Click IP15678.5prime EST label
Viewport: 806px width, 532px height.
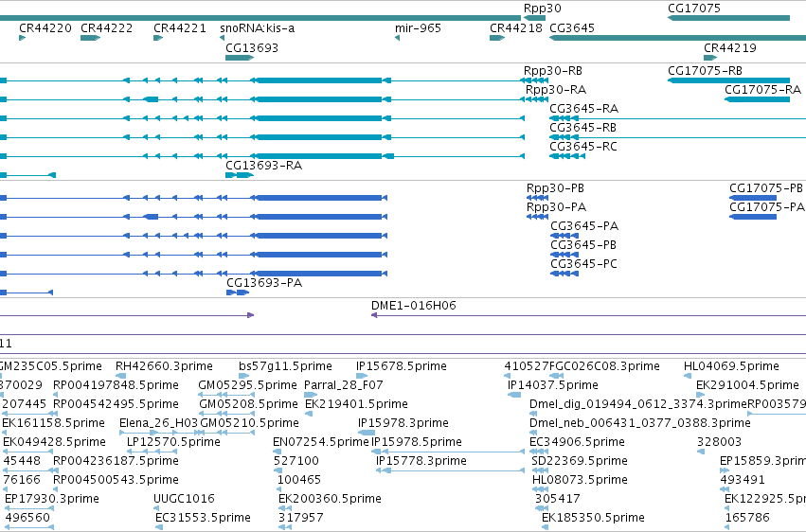tap(402, 366)
